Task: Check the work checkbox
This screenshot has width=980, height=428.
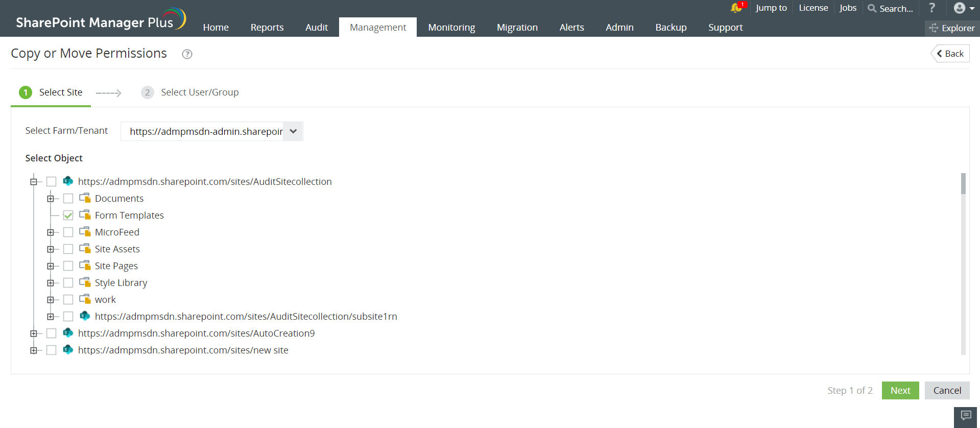Action: (x=68, y=300)
